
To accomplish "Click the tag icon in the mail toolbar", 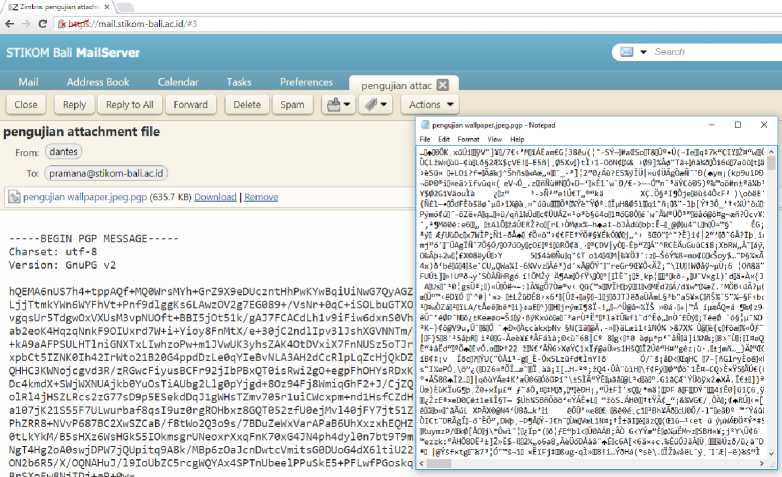I will pos(370,104).
